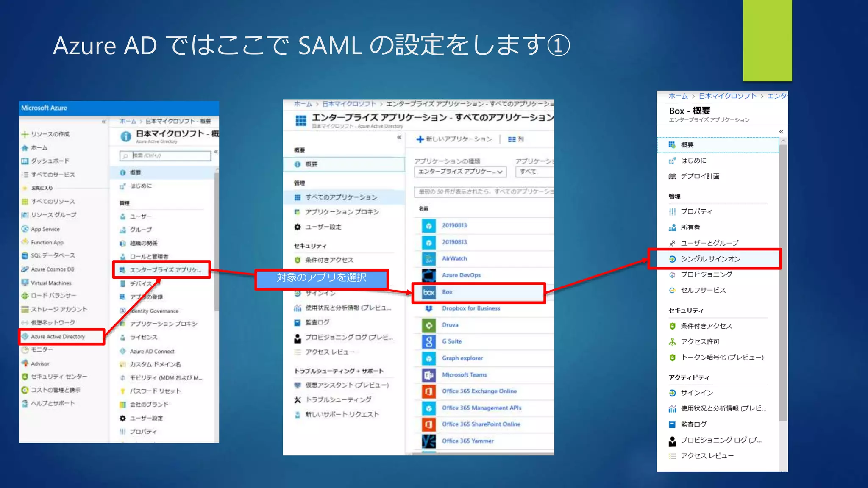Select Function App in sidebar

coord(47,243)
